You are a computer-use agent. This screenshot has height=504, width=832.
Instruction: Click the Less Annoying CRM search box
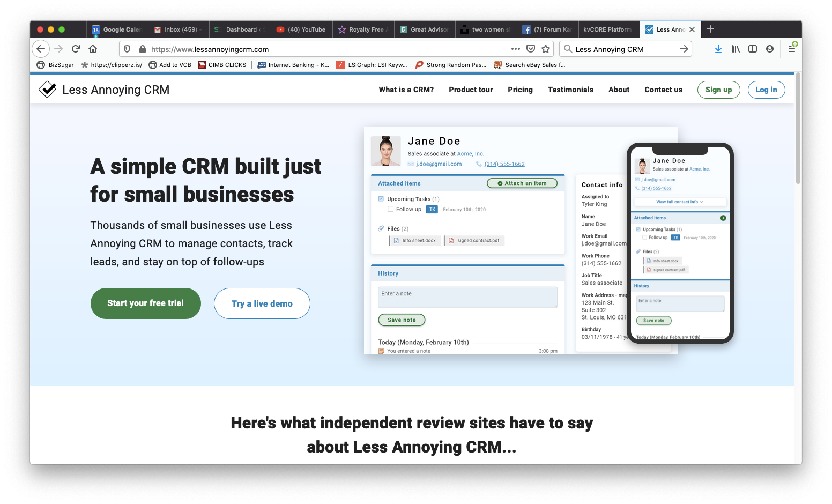625,49
